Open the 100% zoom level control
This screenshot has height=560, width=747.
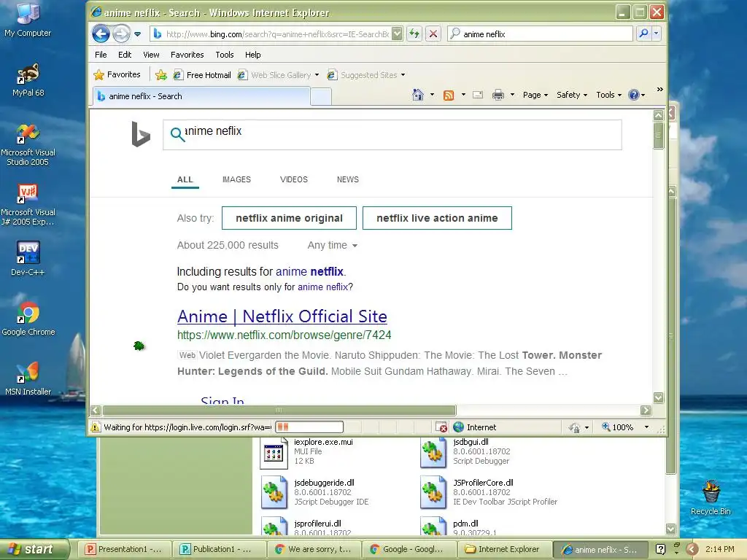tap(625, 427)
